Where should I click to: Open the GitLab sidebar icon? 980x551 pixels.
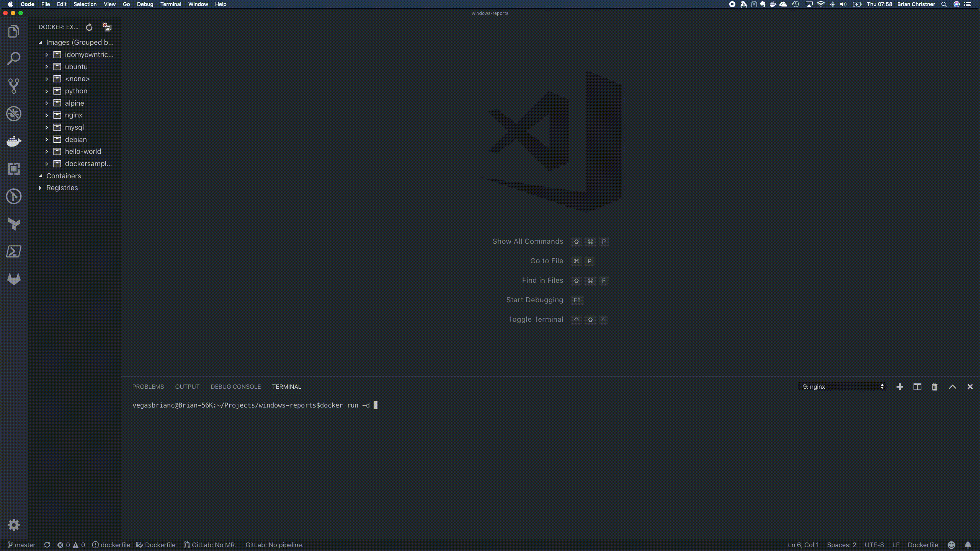[14, 279]
